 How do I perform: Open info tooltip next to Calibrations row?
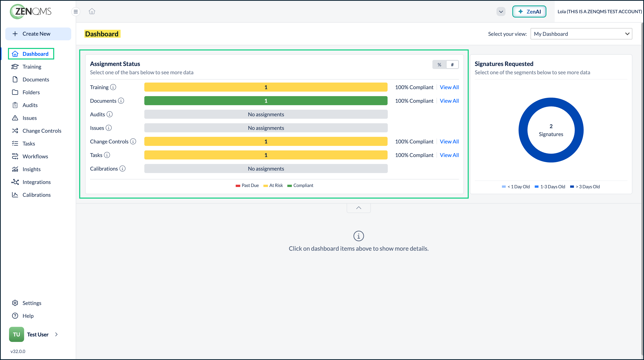[122, 169]
